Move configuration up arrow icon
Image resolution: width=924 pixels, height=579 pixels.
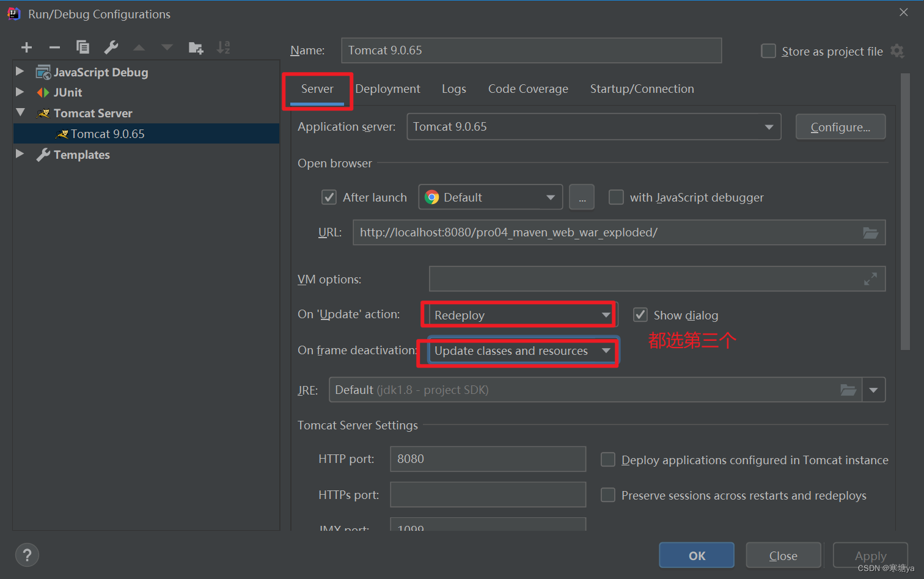pos(139,48)
